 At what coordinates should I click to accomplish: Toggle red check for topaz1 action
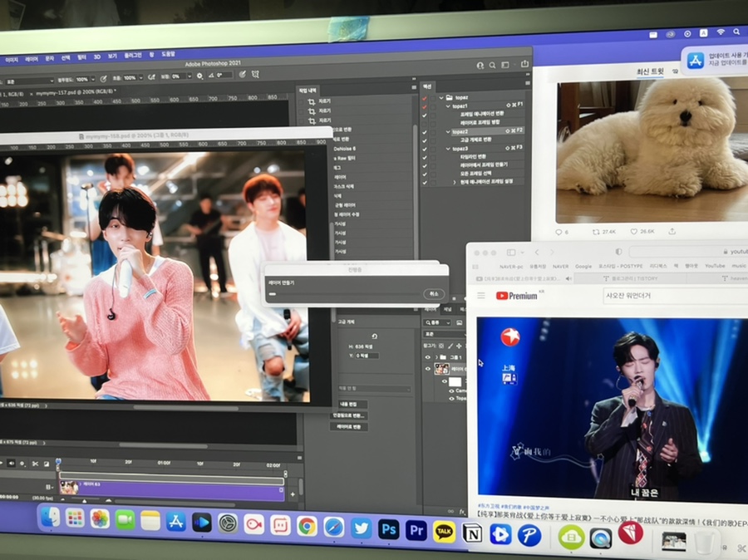tap(424, 107)
